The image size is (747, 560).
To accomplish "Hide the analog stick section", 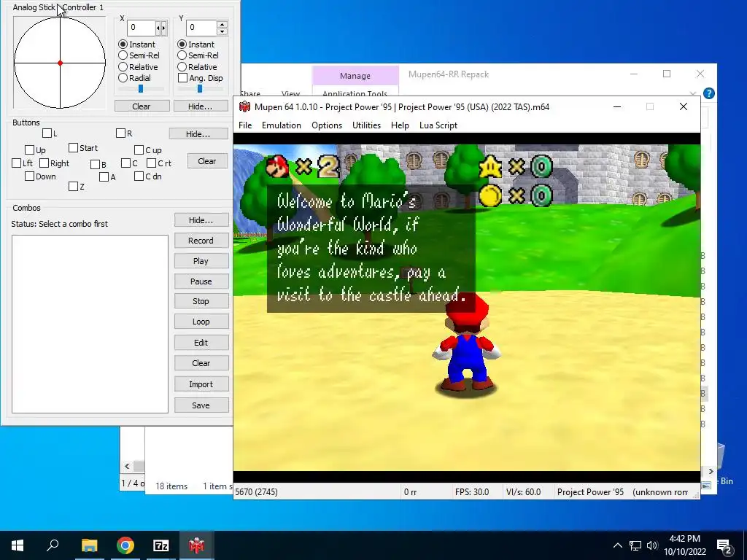I will click(200, 106).
